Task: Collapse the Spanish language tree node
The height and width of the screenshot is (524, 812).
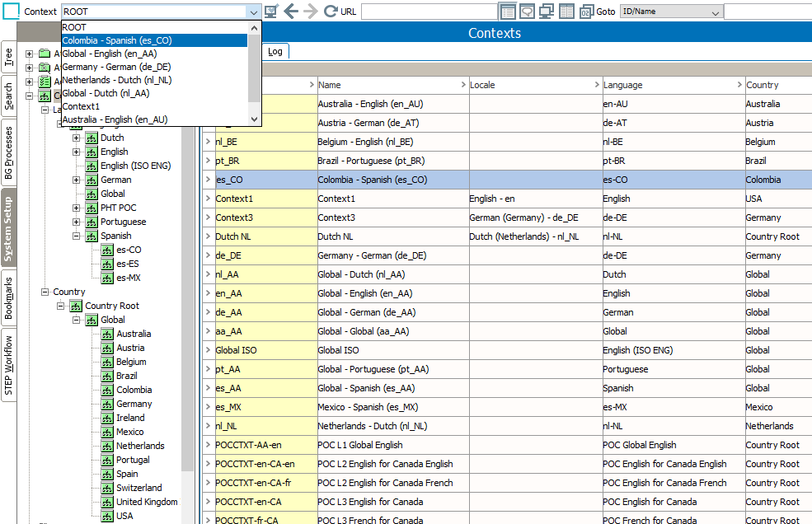Action: point(77,236)
